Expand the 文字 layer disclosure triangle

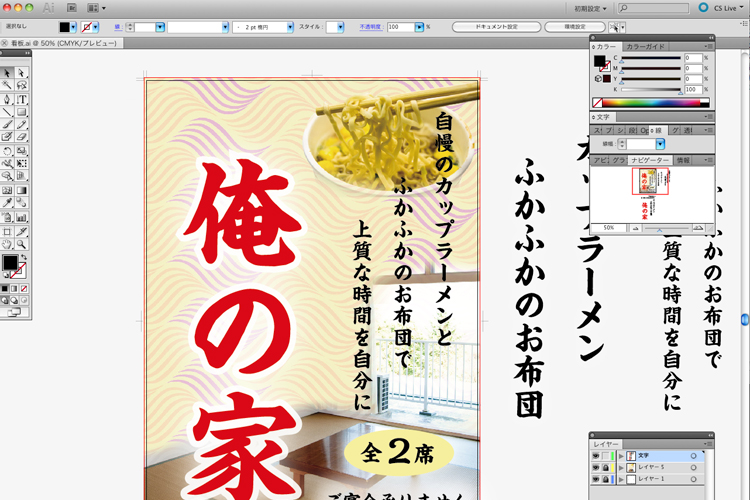point(621,456)
